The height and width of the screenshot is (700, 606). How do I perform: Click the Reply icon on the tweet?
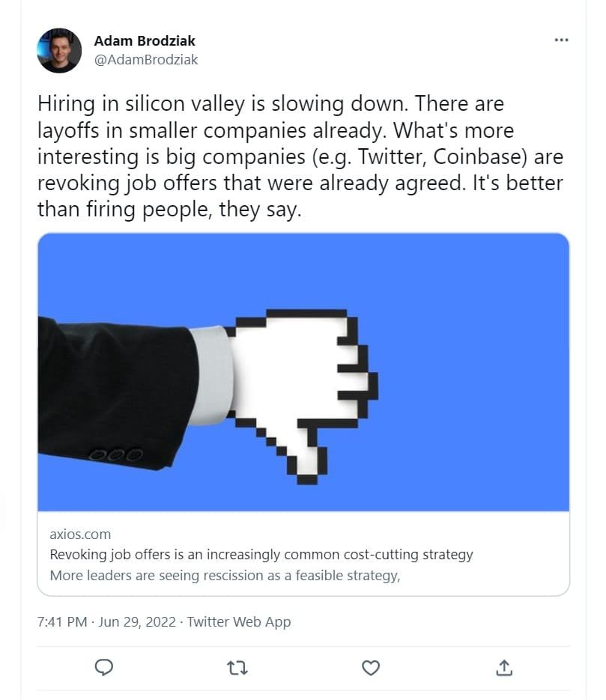click(x=104, y=667)
